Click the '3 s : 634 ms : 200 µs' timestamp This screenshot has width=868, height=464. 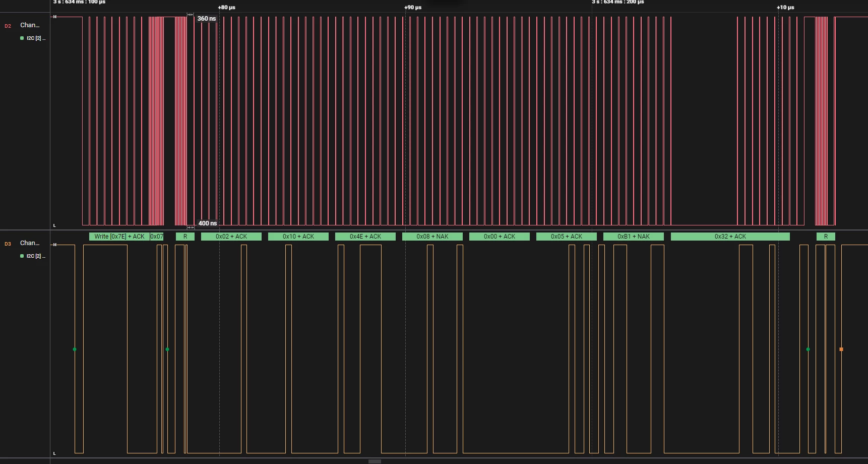coord(618,2)
